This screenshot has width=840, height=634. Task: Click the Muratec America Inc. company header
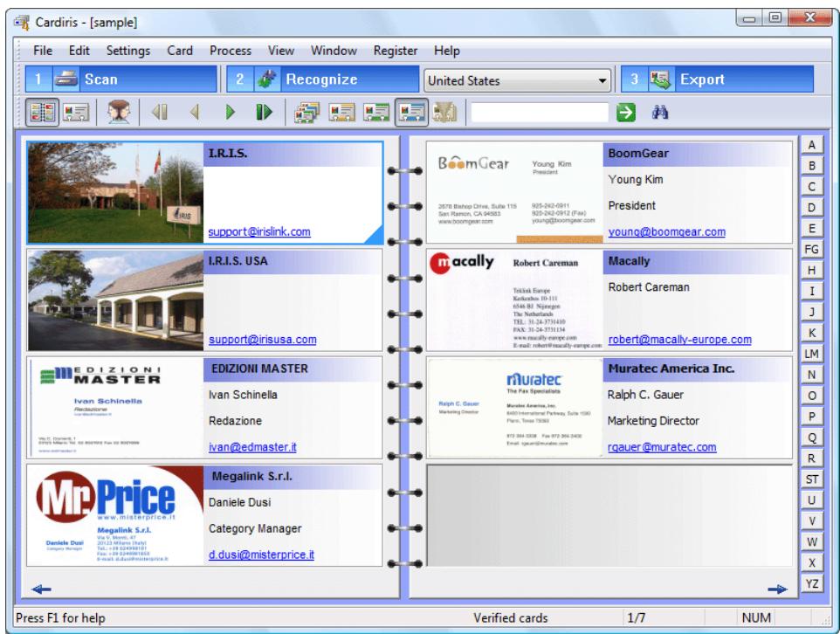point(698,369)
